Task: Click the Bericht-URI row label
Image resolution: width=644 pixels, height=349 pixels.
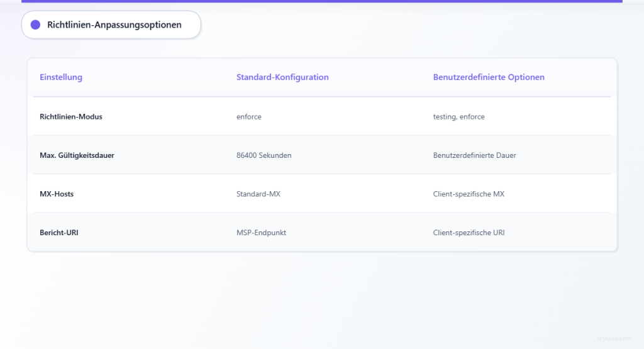Action: point(59,233)
